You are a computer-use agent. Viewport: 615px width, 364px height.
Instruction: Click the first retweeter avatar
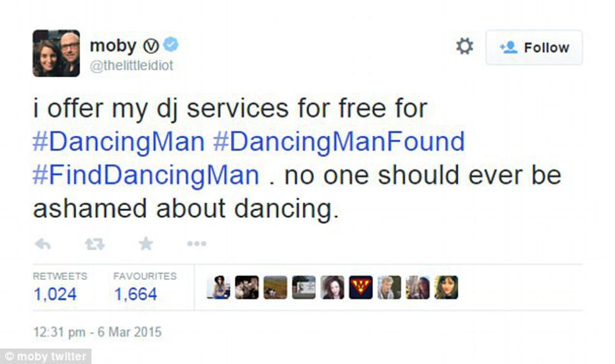[218, 287]
